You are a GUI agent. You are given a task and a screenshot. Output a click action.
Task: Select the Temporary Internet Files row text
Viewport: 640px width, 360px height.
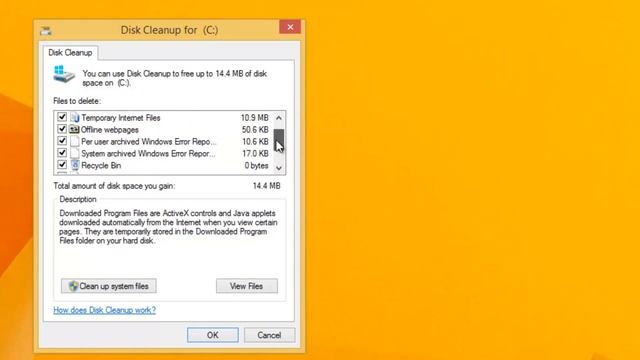(x=121, y=118)
